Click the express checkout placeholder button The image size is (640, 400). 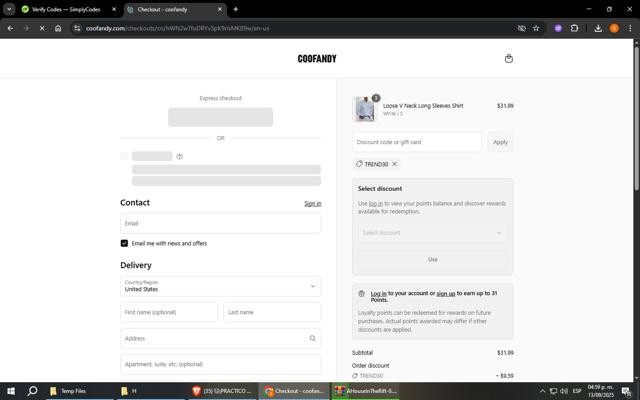(x=220, y=117)
